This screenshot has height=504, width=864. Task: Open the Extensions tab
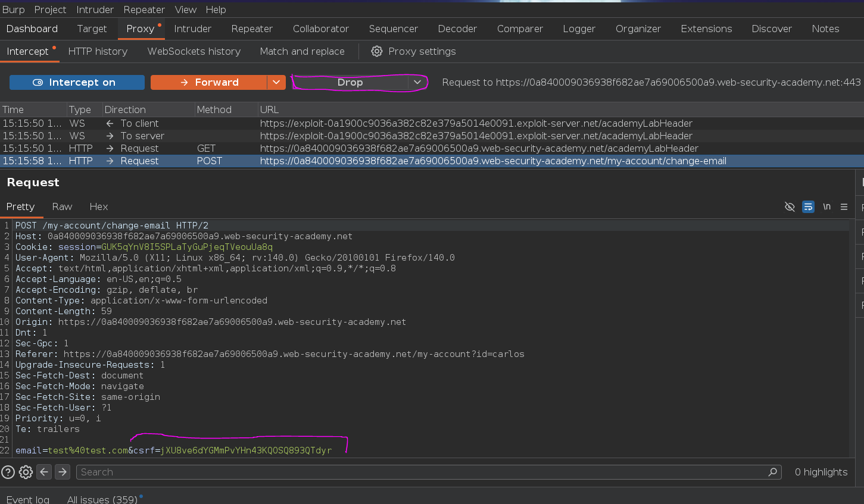706,29
